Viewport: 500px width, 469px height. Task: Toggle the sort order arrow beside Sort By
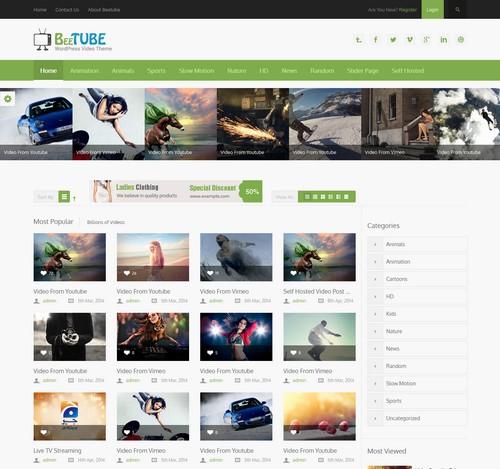click(x=74, y=198)
